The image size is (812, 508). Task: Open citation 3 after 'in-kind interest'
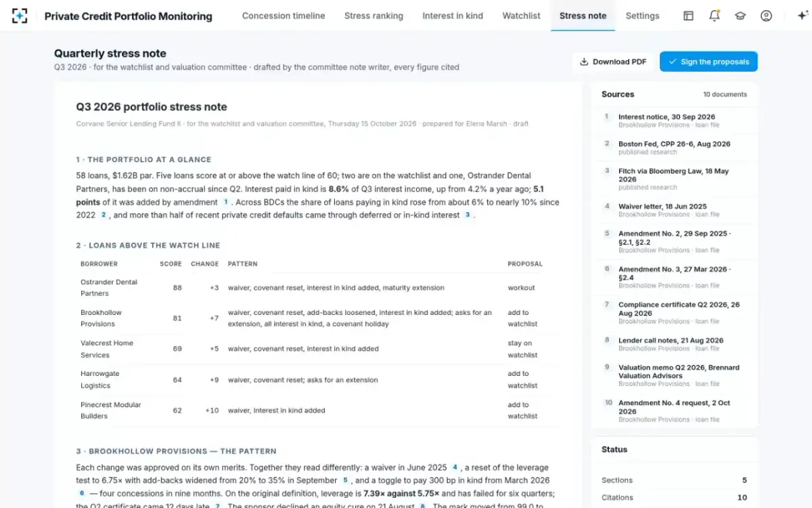tap(467, 215)
